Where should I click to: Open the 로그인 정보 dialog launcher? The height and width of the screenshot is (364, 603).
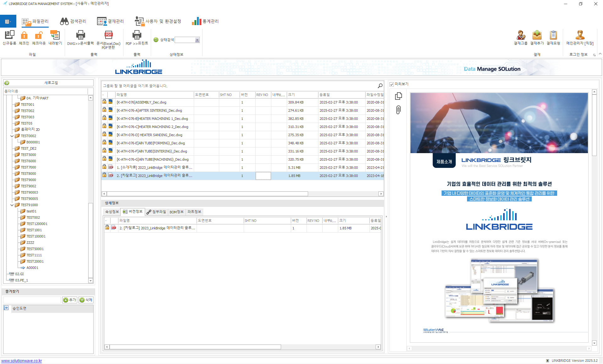pyautogui.click(x=594, y=55)
